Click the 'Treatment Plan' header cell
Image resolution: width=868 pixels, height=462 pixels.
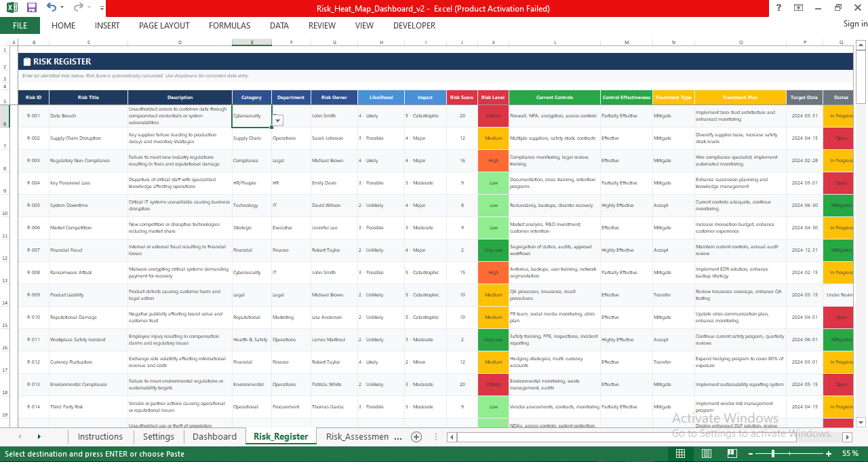[741, 98]
